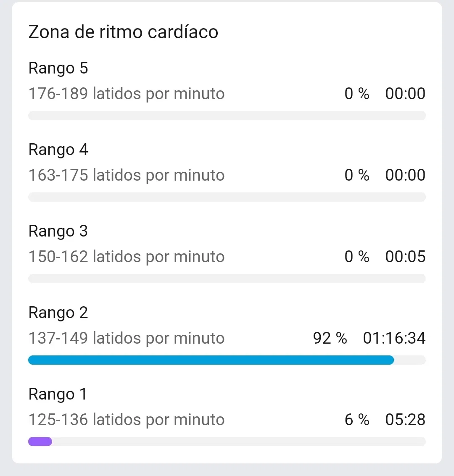The image size is (454, 476).
Task: Click the blue Rango 2 progress bar
Action: pos(210,360)
